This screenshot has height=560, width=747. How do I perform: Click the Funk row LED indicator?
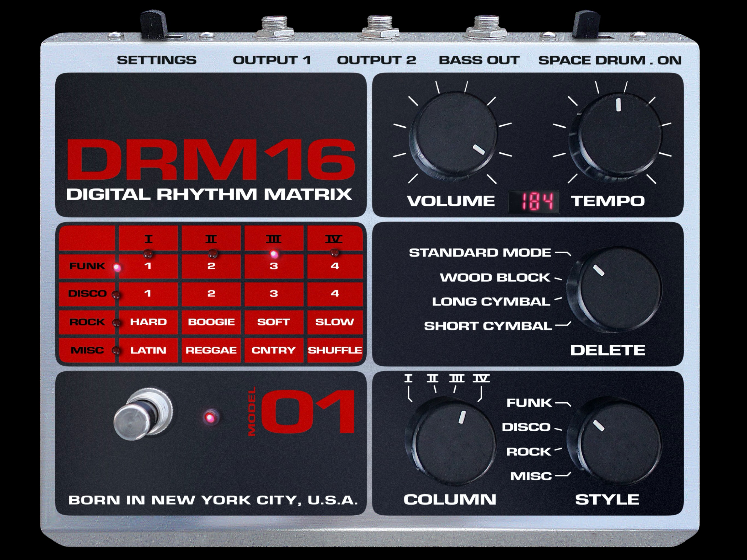click(x=117, y=268)
